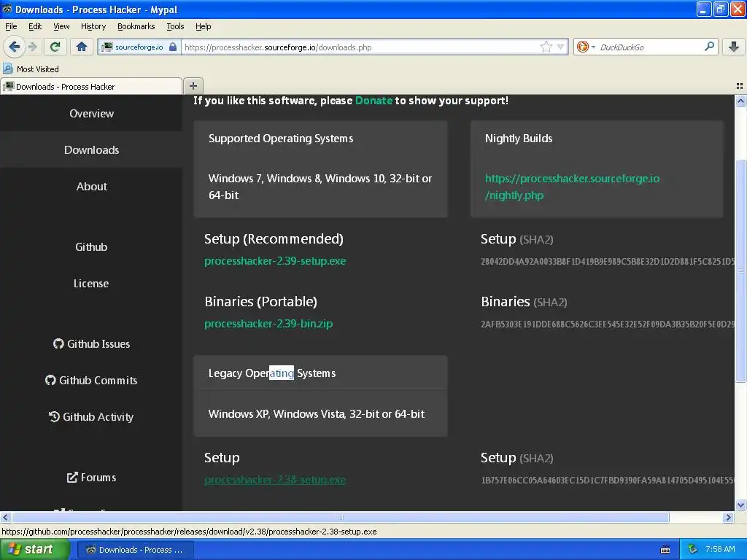The width and height of the screenshot is (747, 560).
Task: Open the Tools menu
Action: coord(175,26)
